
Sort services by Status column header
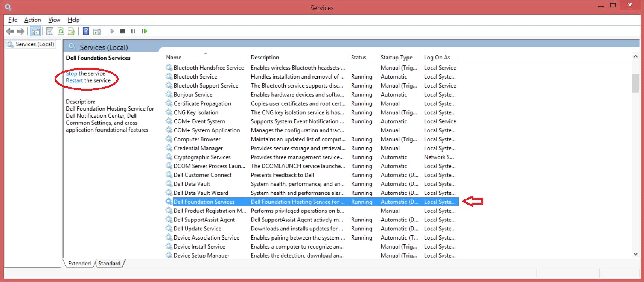[x=358, y=58]
